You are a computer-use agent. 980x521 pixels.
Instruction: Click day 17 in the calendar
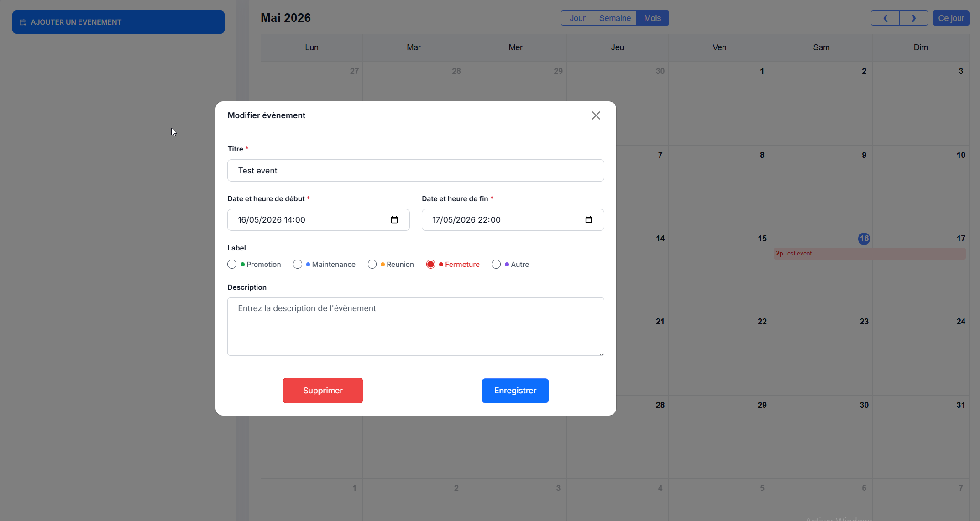[961, 239]
